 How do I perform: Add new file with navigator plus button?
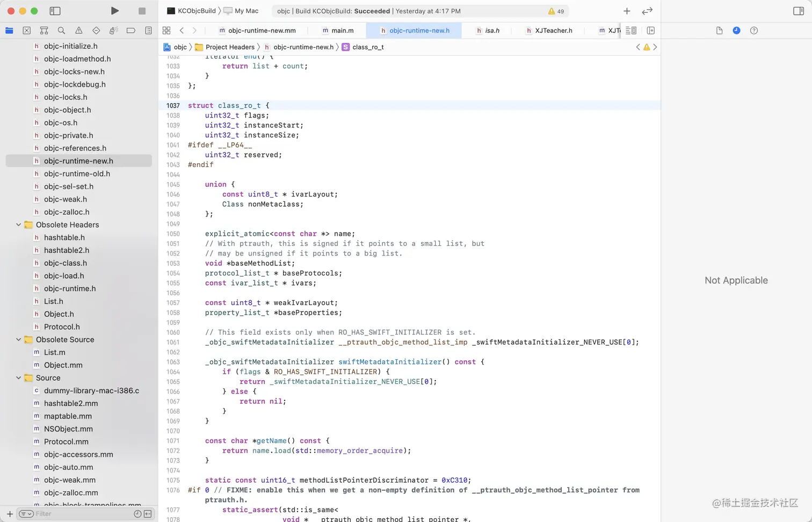(9, 514)
